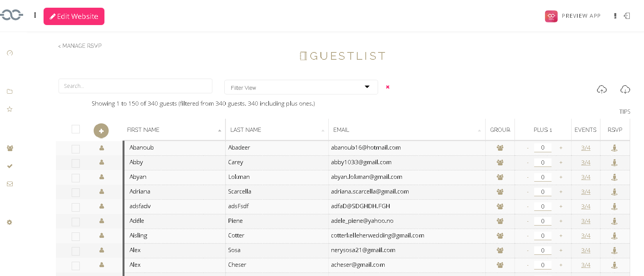Click the guest Search input field
Image resolution: width=644 pixels, height=276 pixels.
[x=135, y=86]
